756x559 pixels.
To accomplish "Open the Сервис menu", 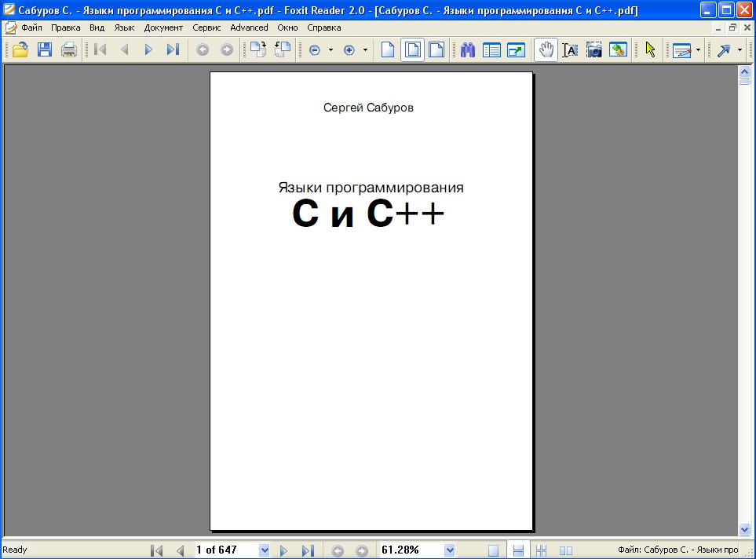I will click(x=206, y=27).
